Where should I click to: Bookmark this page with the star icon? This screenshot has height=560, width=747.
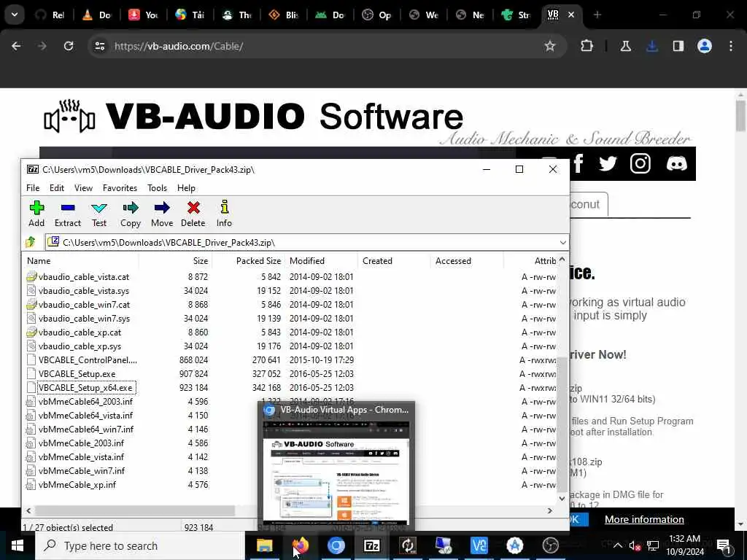(550, 46)
